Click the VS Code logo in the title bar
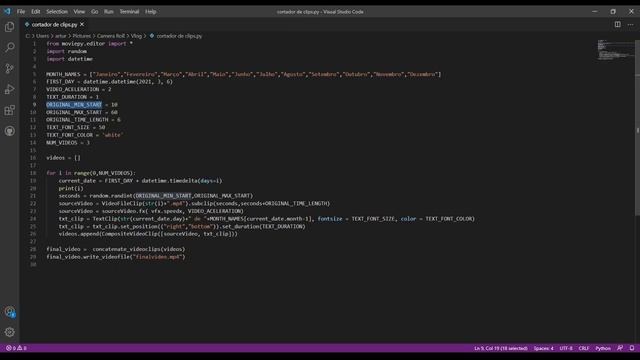640x360 pixels. coord(7,11)
